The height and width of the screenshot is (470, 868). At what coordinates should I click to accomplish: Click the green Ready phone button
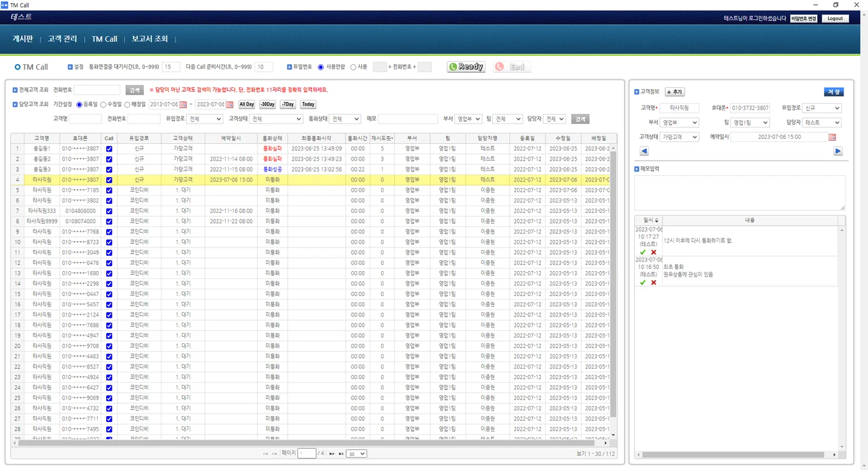pos(466,67)
